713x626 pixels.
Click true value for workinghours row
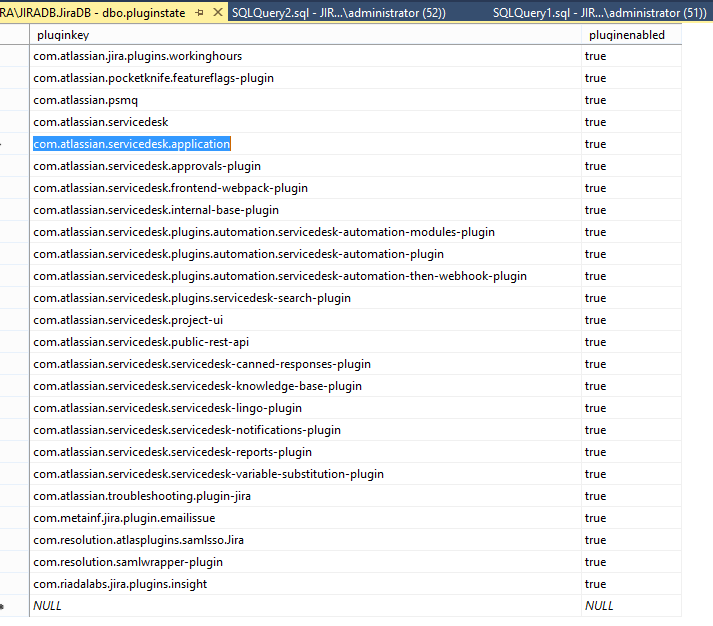point(631,56)
